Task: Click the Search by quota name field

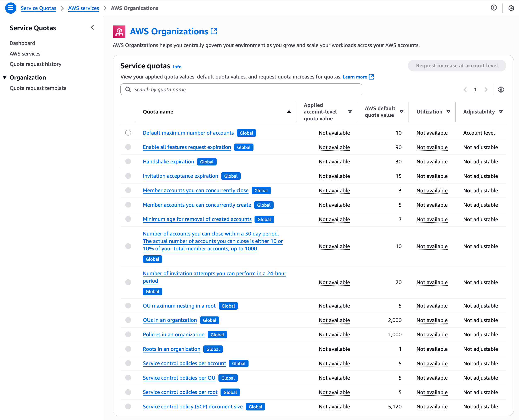Action: (x=242, y=89)
